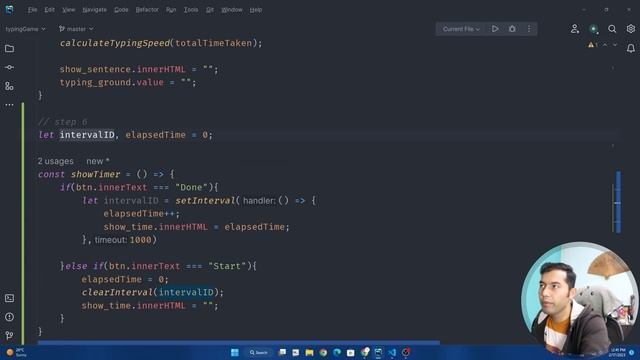Open the File menu

(x=33, y=10)
